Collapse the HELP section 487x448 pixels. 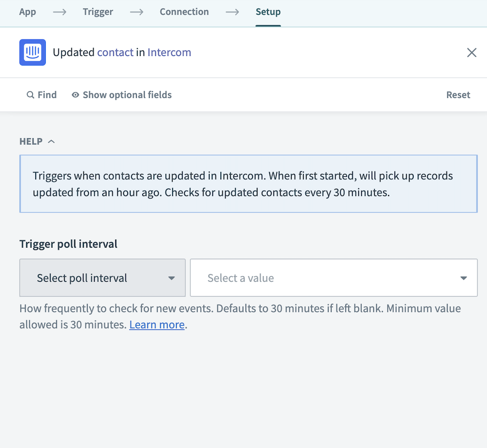[51, 141]
